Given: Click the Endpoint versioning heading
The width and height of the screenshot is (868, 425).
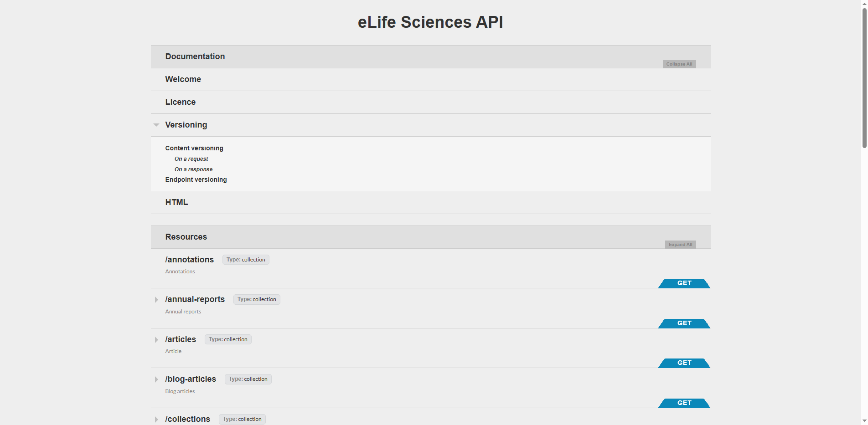Looking at the screenshot, I should 196,179.
